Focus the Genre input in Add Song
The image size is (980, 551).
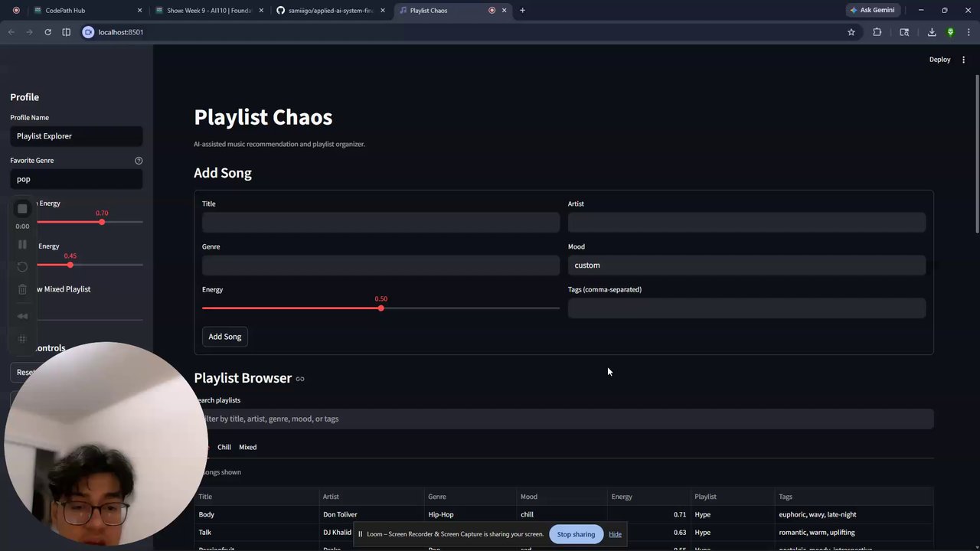(381, 265)
